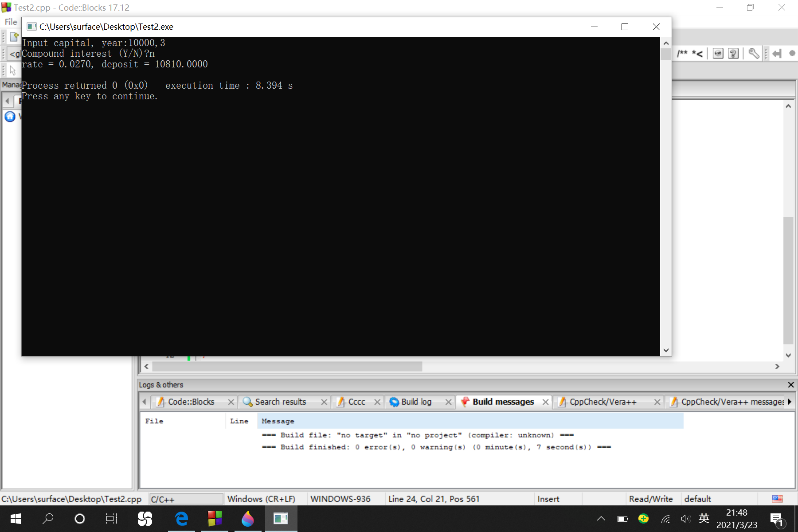Switch to Code::Blocks log tab
Viewport: 798px width, 532px height.
[x=191, y=402]
